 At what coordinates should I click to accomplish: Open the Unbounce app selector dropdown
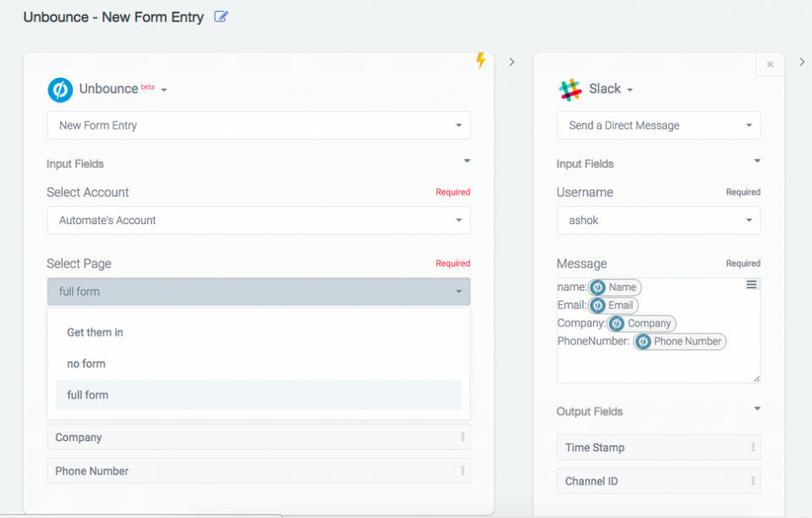coord(163,90)
